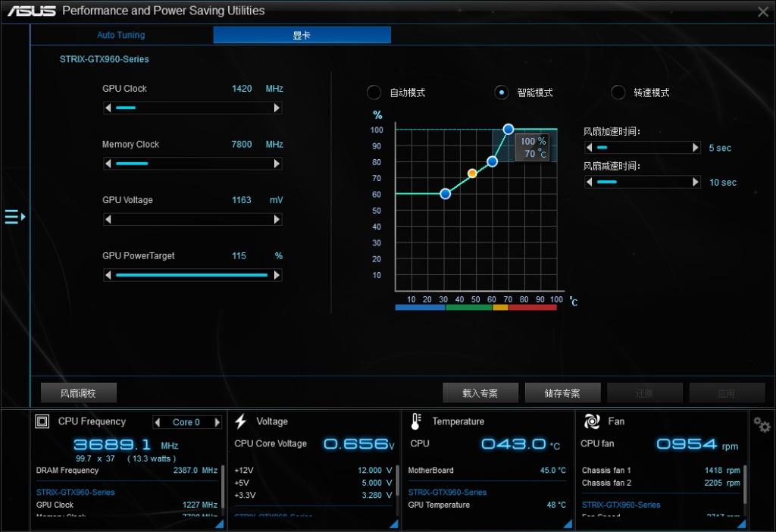This screenshot has height=532, width=776.
Task: Expand the Temperature panel corner triangle
Action: [x=569, y=524]
